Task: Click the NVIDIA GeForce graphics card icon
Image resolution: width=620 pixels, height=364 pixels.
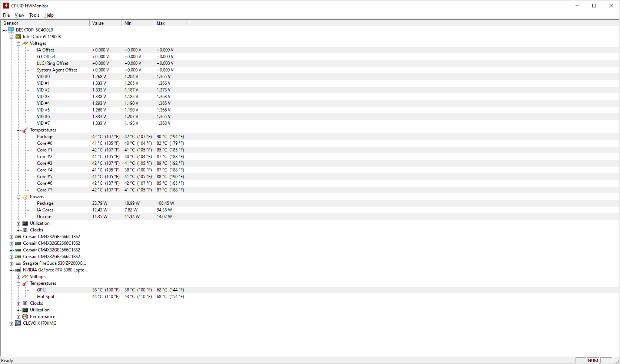Action: [18, 270]
